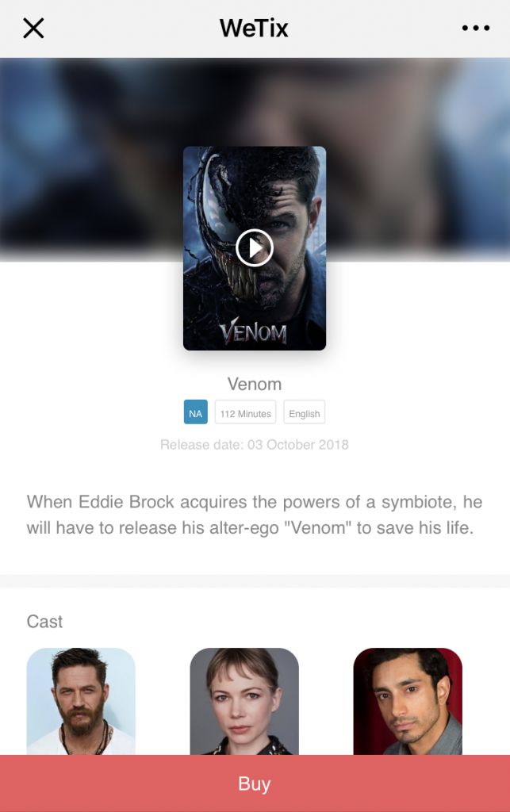Open the second cast member's photo
510x812 pixels.
(x=244, y=701)
